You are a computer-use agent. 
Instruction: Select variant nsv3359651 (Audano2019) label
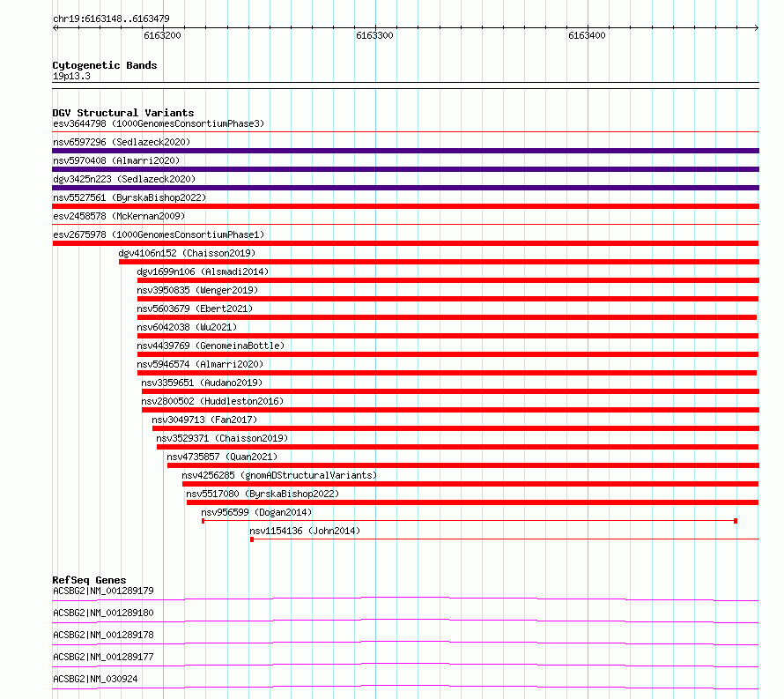[x=202, y=383]
